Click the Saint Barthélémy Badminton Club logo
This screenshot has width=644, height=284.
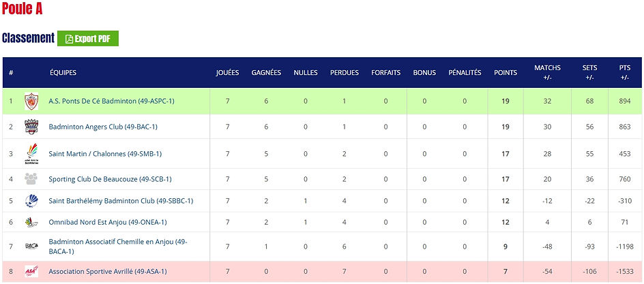coord(31,201)
